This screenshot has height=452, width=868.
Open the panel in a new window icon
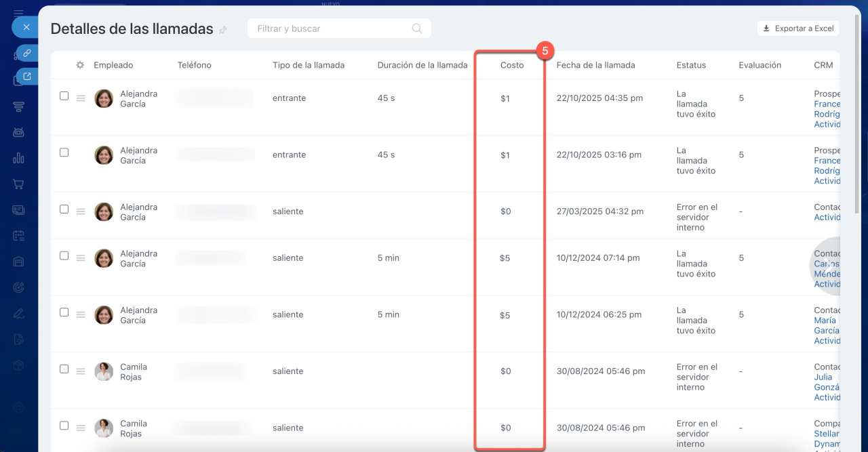27,77
